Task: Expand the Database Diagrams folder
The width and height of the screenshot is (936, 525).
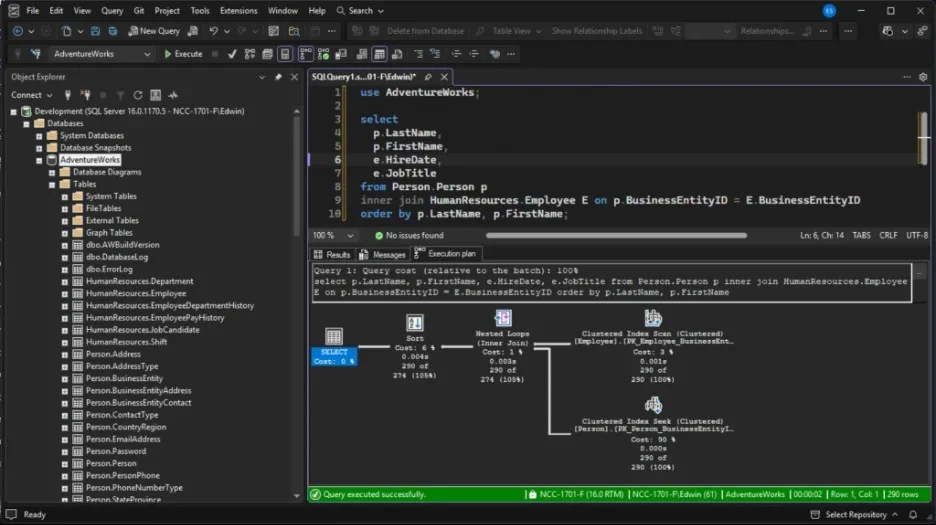Action: click(x=52, y=173)
